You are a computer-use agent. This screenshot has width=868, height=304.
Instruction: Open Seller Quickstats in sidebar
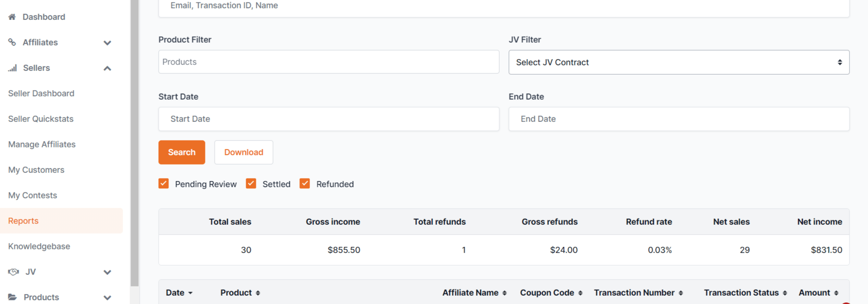[41, 119]
